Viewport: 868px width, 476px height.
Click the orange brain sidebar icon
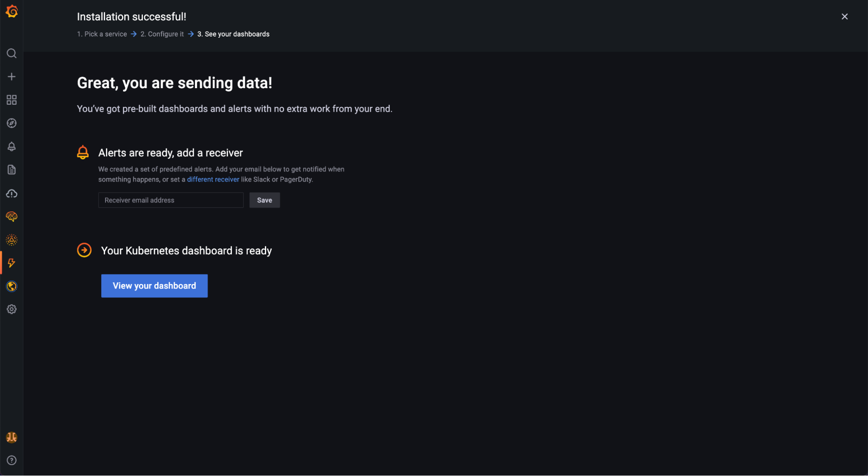12,216
